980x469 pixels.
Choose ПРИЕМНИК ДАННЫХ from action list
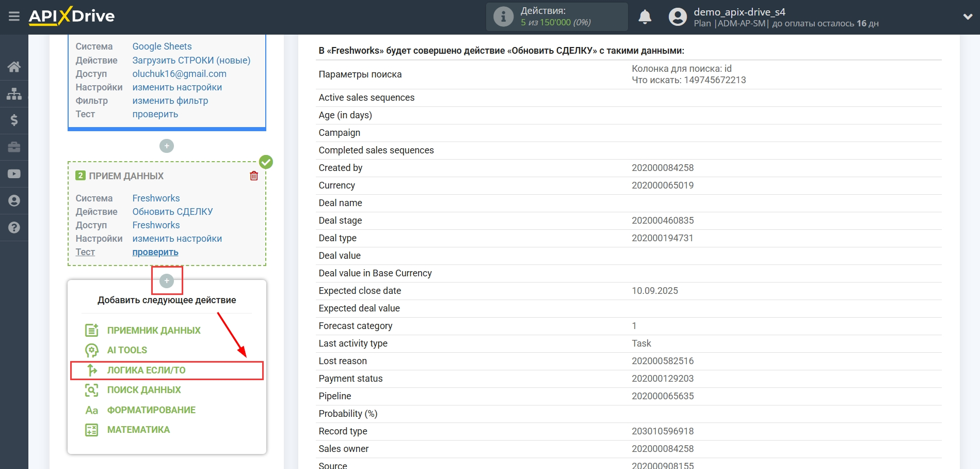click(x=154, y=331)
